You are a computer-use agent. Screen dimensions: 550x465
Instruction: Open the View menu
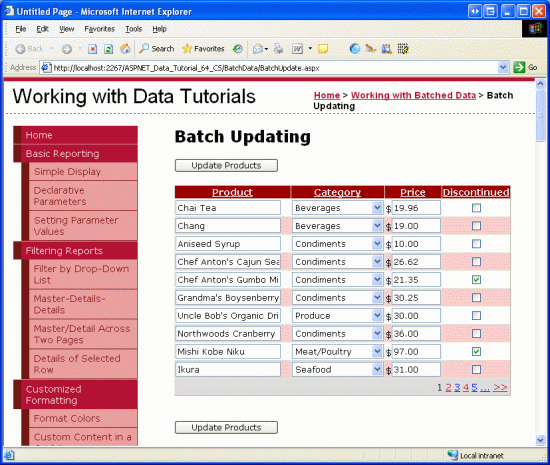66,29
